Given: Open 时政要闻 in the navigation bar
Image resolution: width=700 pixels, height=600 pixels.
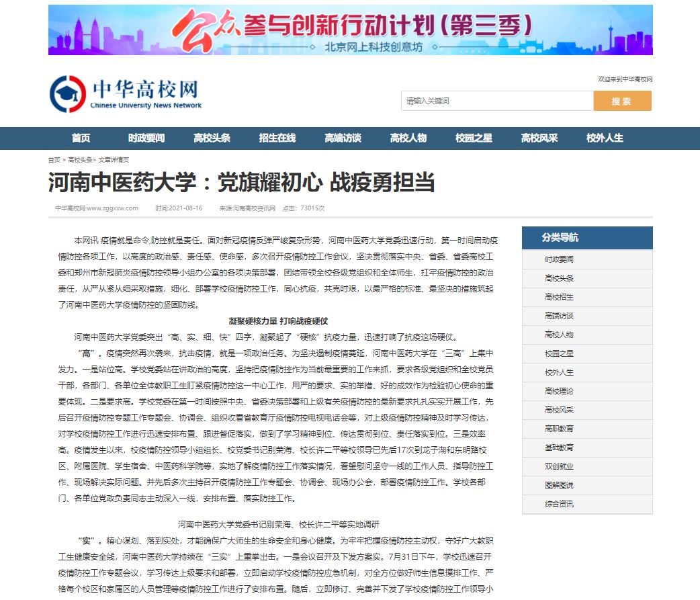Looking at the screenshot, I should click(x=146, y=138).
